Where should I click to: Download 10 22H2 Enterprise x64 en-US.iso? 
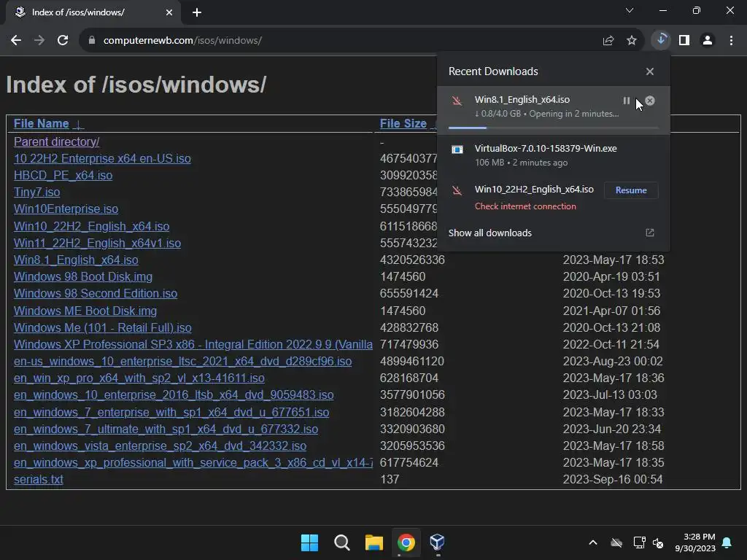[102, 158]
